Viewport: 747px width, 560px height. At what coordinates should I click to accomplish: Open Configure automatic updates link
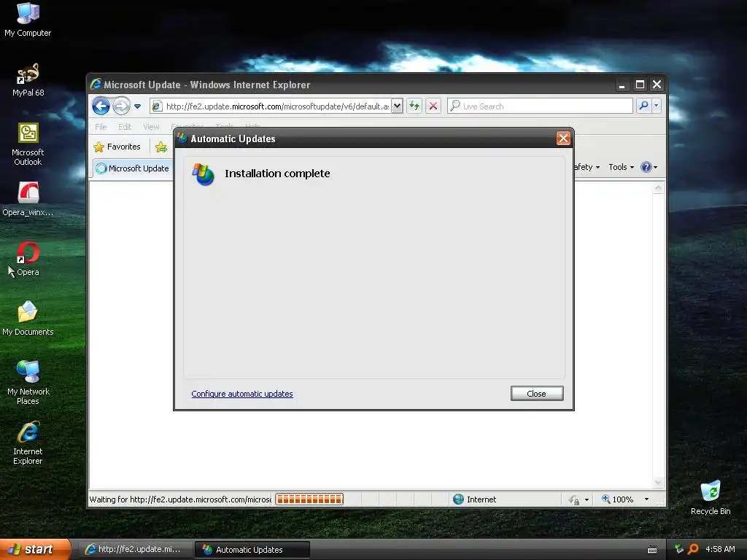point(242,394)
